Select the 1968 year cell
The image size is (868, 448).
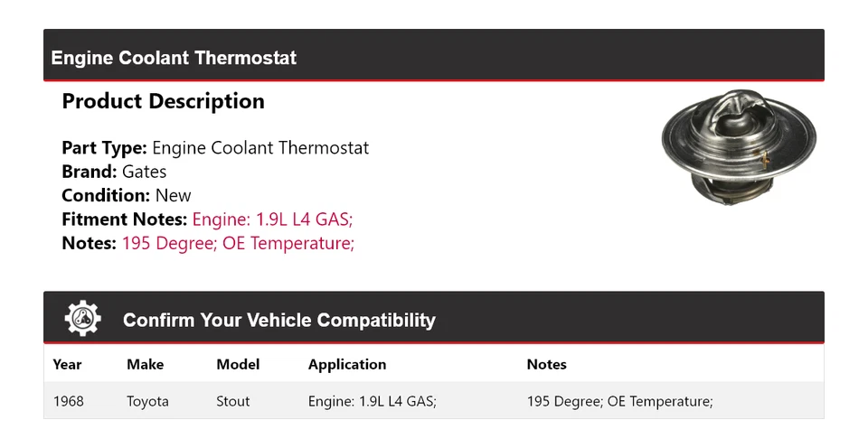point(69,401)
